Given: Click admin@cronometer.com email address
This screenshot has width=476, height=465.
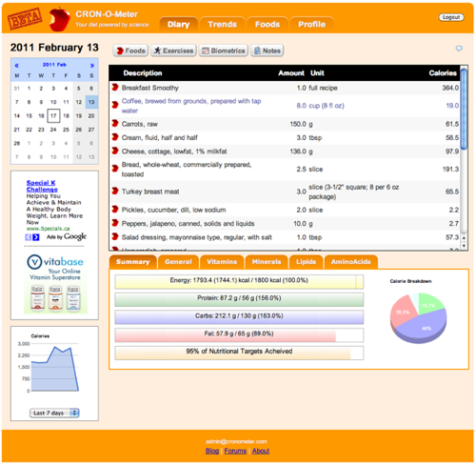Looking at the screenshot, I should [236, 441].
